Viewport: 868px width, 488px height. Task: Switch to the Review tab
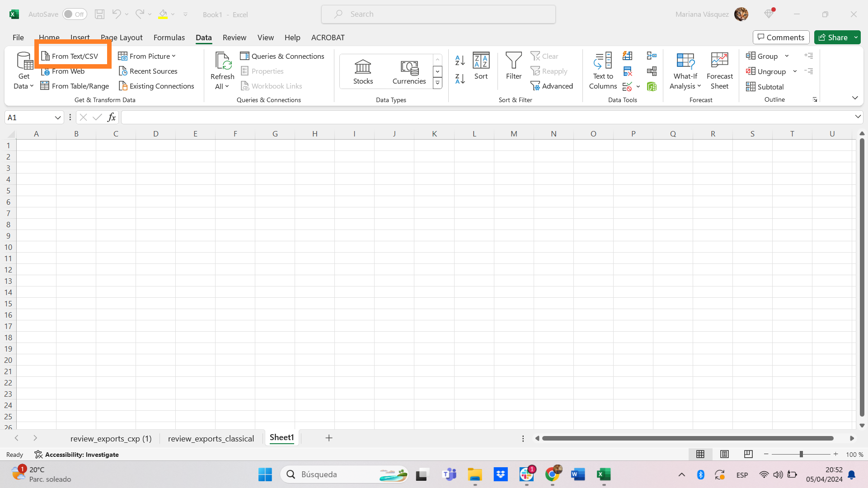pos(235,38)
